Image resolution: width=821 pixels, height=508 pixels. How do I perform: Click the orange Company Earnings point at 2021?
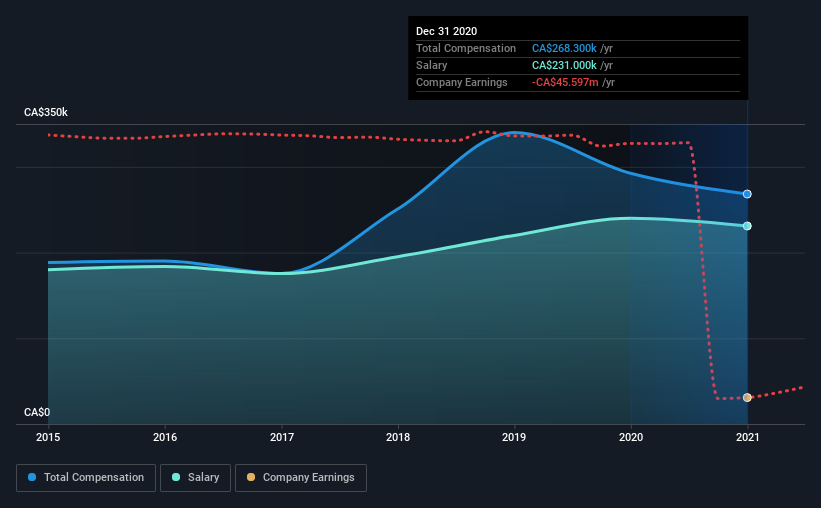coord(747,397)
